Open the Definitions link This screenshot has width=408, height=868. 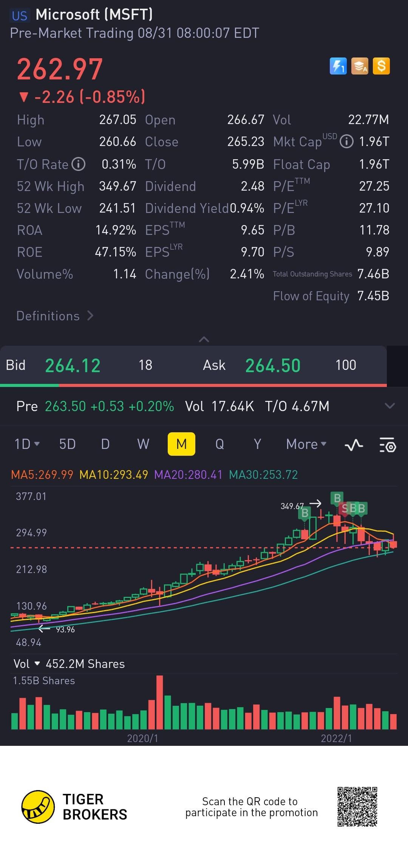coord(55,316)
